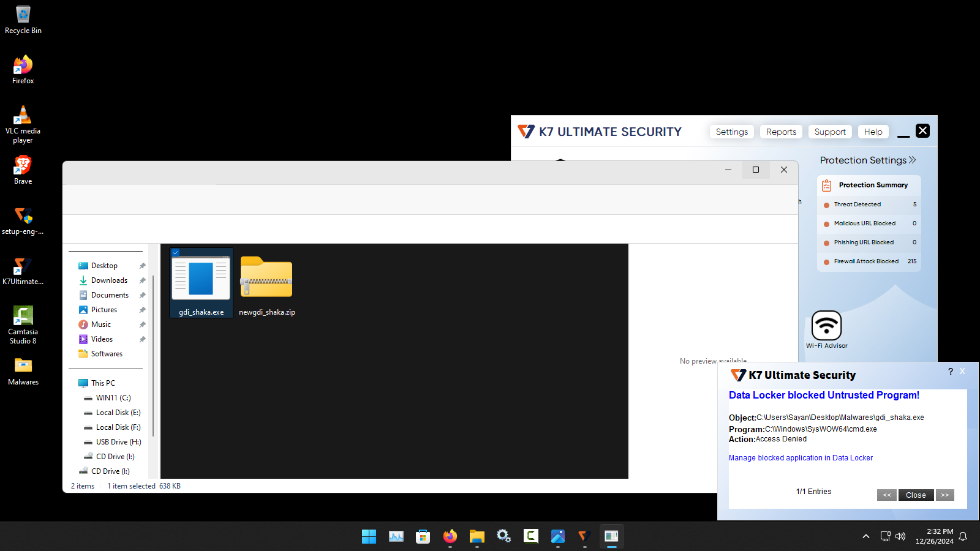Select the Malwares folder on desktop
980x551 pixels.
click(x=23, y=371)
